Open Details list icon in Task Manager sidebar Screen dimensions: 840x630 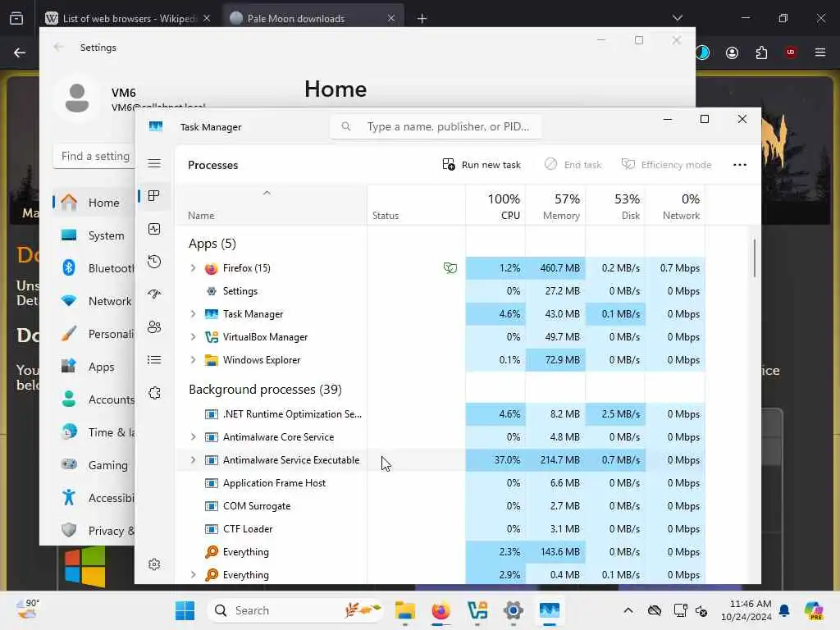coord(154,359)
